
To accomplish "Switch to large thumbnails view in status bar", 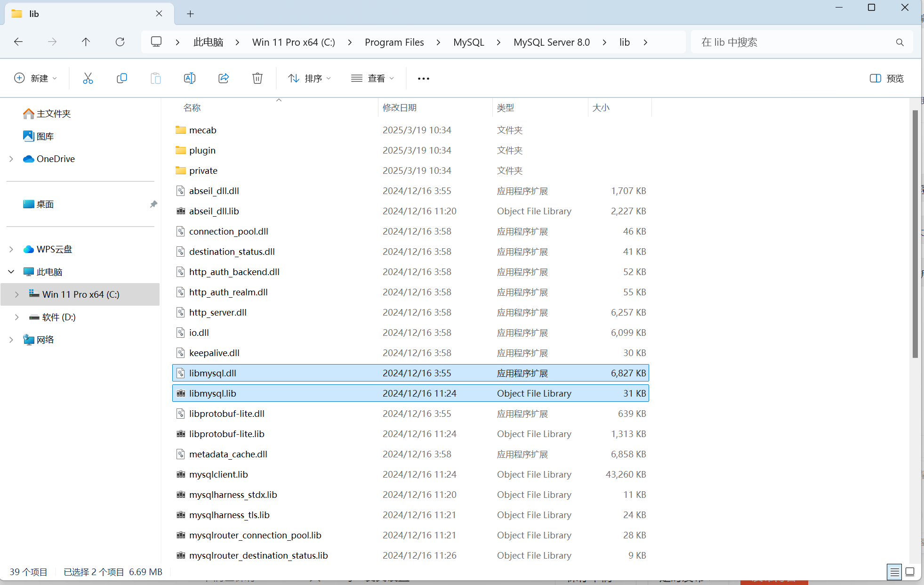I will (x=910, y=572).
